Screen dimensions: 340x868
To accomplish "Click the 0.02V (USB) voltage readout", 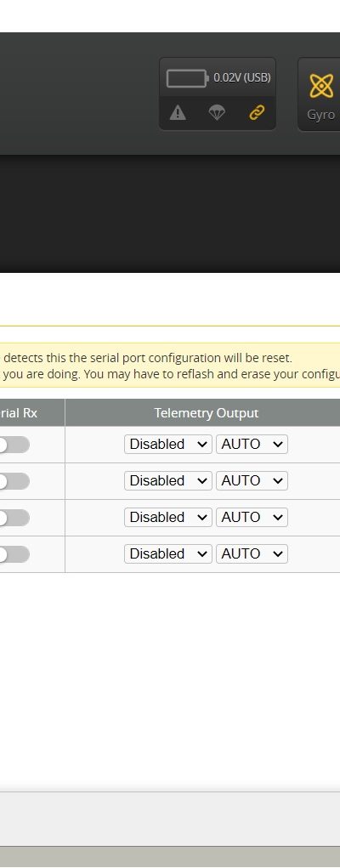I will [x=242, y=77].
